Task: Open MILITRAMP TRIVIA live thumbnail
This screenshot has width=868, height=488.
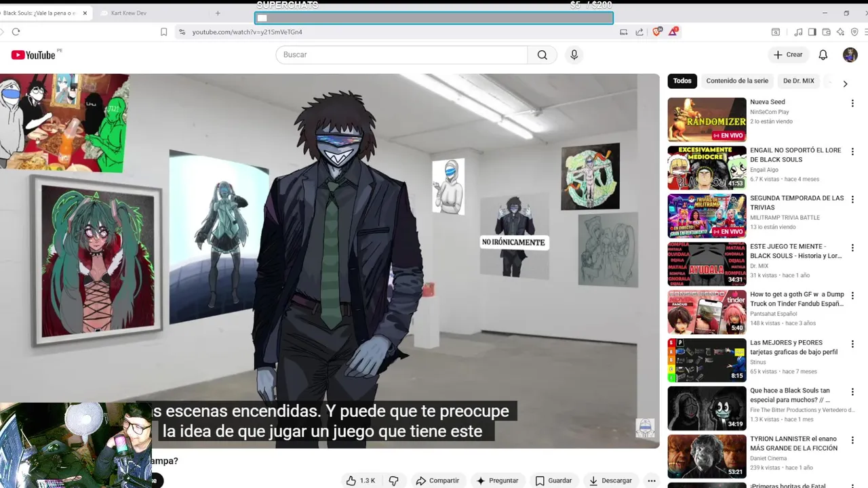Action: tap(707, 216)
